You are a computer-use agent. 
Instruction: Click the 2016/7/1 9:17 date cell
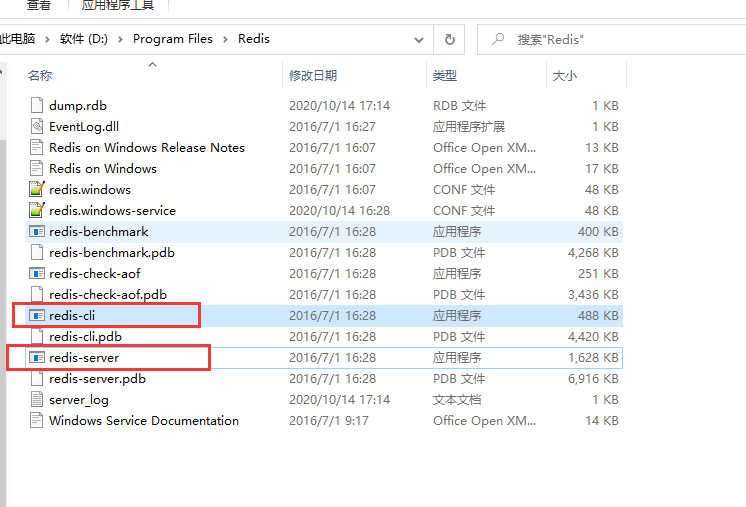coord(329,420)
